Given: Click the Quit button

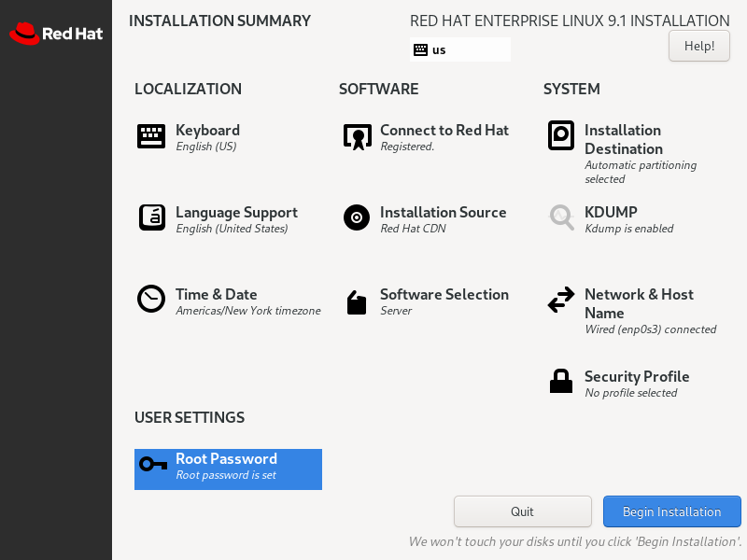Looking at the screenshot, I should [x=523, y=511].
